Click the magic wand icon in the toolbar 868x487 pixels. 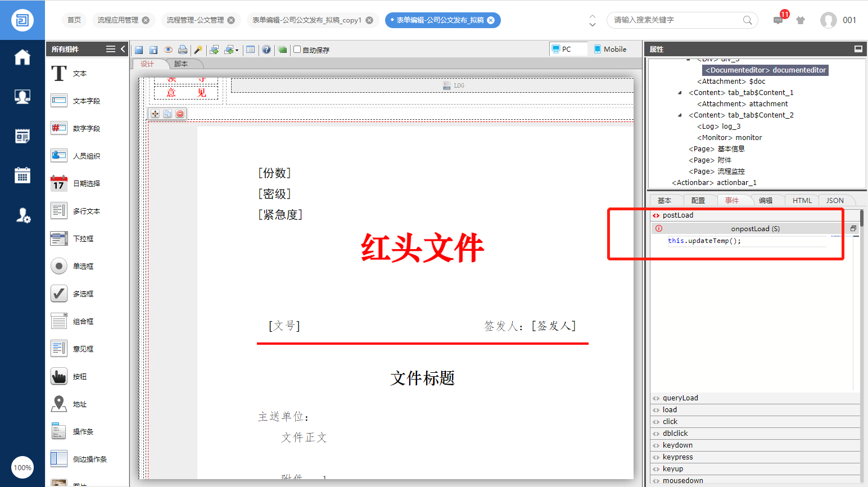tap(198, 49)
